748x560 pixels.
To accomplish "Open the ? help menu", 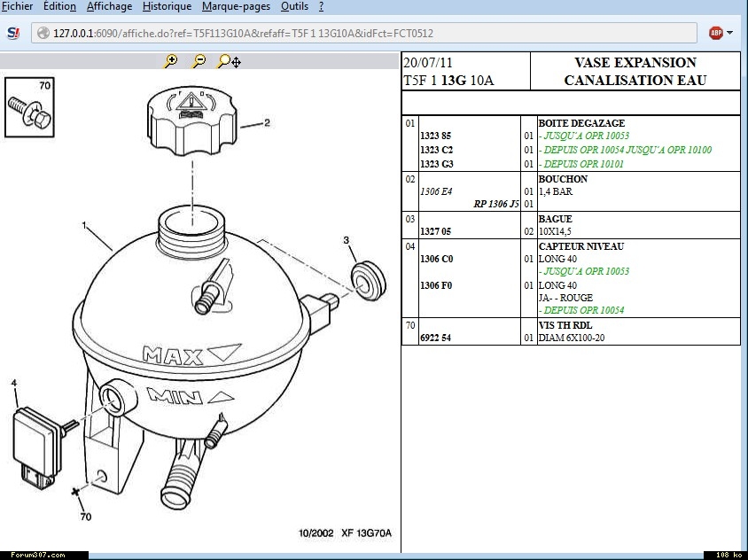I will (x=321, y=6).
